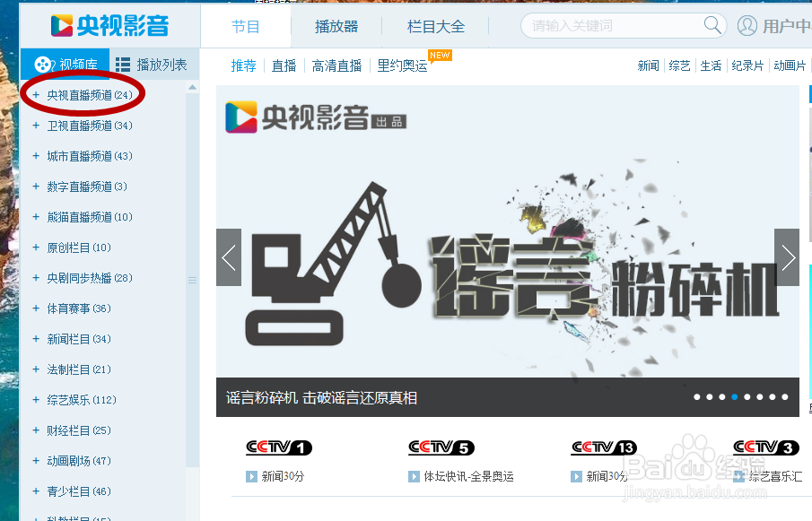
Task: Click the CCTV13 channel logo
Action: coord(604,447)
